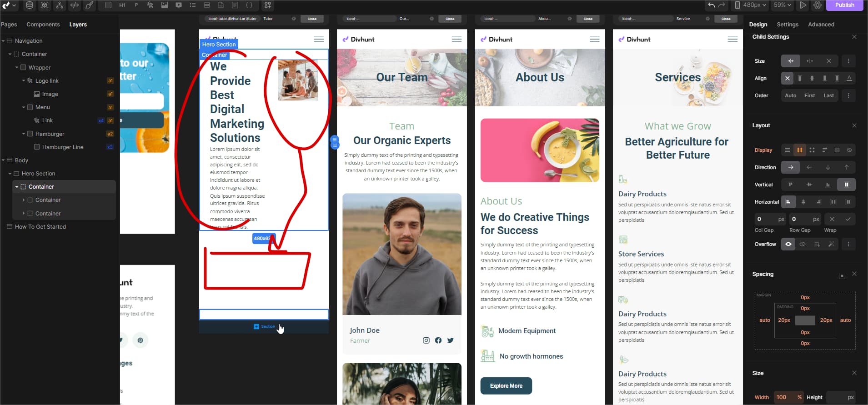This screenshot has width=868, height=405.
Task: Redo the last undone action
Action: click(x=722, y=5)
